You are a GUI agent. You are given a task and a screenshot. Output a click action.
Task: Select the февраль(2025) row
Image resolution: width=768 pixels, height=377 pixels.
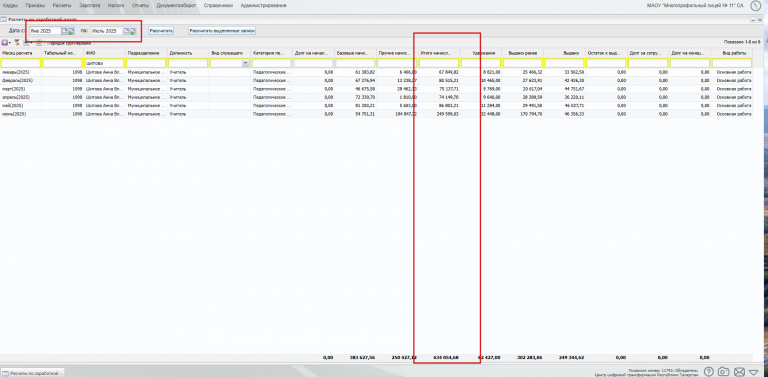coord(376,80)
